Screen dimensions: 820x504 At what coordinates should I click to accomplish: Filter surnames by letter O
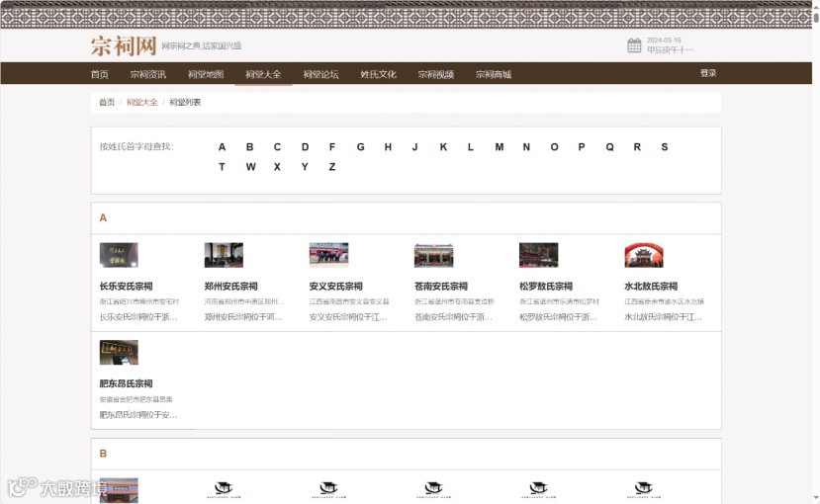[x=554, y=147]
